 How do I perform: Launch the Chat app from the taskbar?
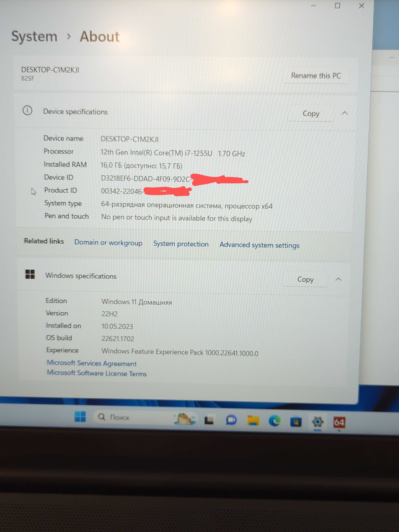231,420
